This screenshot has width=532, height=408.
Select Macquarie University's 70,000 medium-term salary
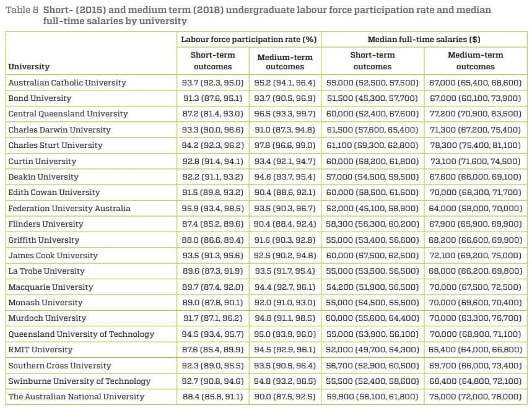click(476, 287)
